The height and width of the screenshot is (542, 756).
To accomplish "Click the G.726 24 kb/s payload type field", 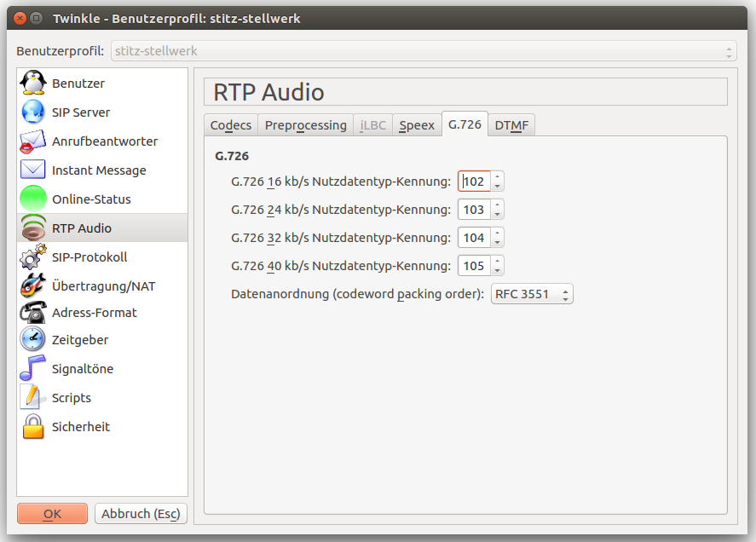I will (x=474, y=210).
